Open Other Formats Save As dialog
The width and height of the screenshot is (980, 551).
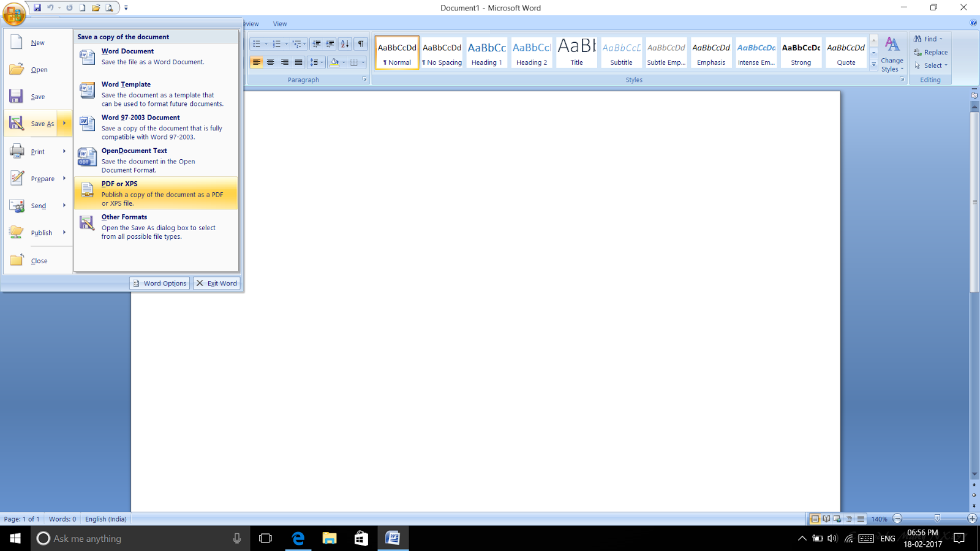point(156,226)
